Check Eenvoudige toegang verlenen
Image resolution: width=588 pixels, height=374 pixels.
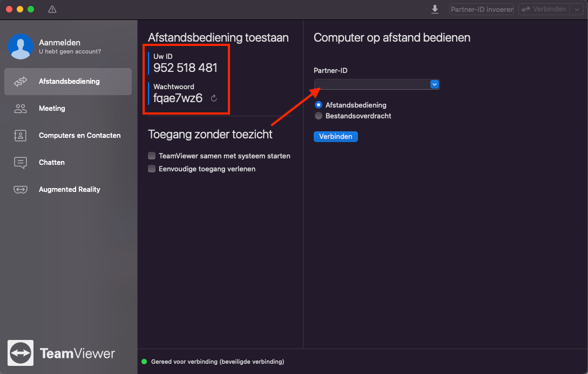(152, 169)
